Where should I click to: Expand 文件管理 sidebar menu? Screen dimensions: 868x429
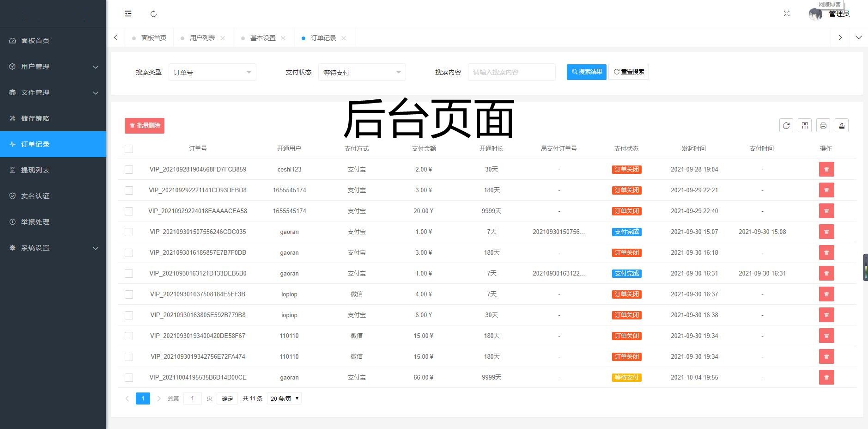point(53,92)
